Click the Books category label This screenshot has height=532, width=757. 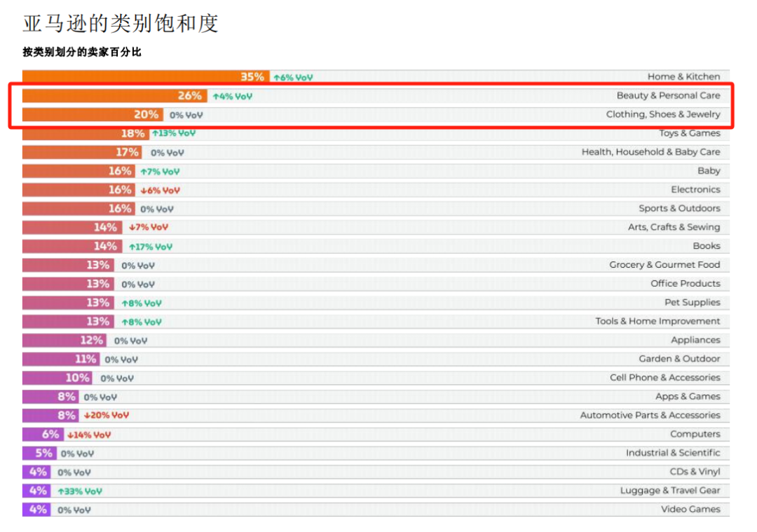click(x=707, y=246)
